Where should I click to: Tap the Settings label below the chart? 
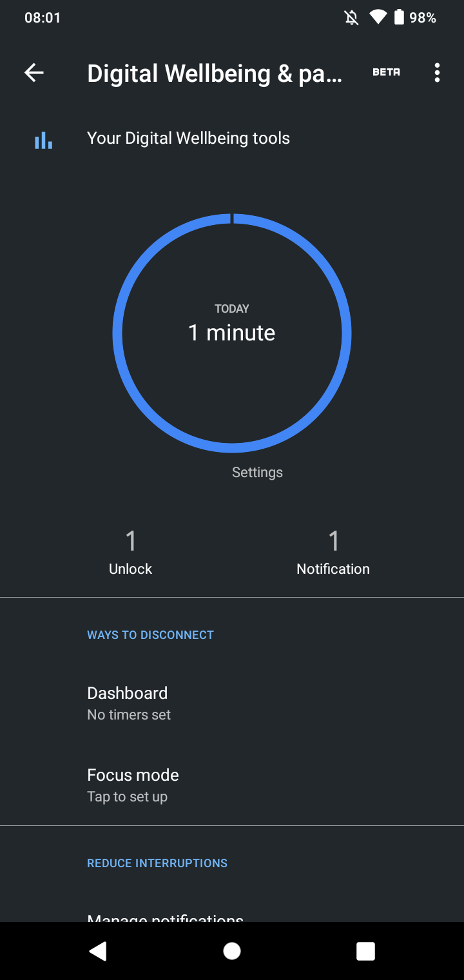click(x=257, y=473)
